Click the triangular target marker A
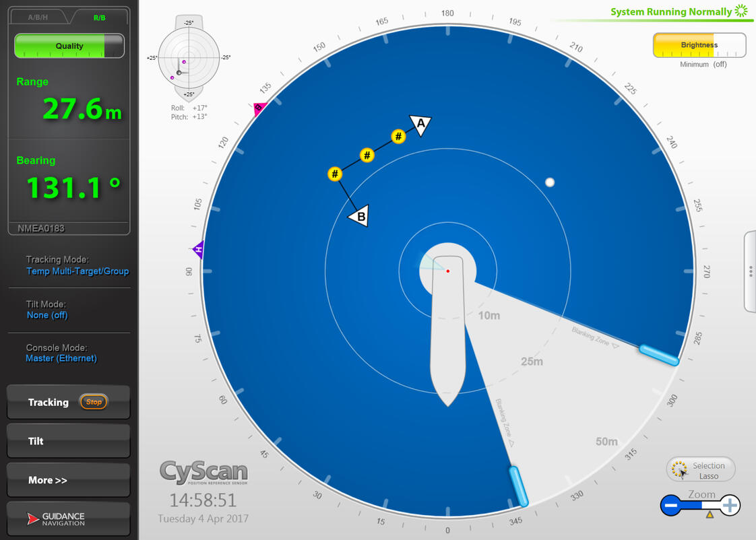This screenshot has width=756, height=540. tap(420, 125)
